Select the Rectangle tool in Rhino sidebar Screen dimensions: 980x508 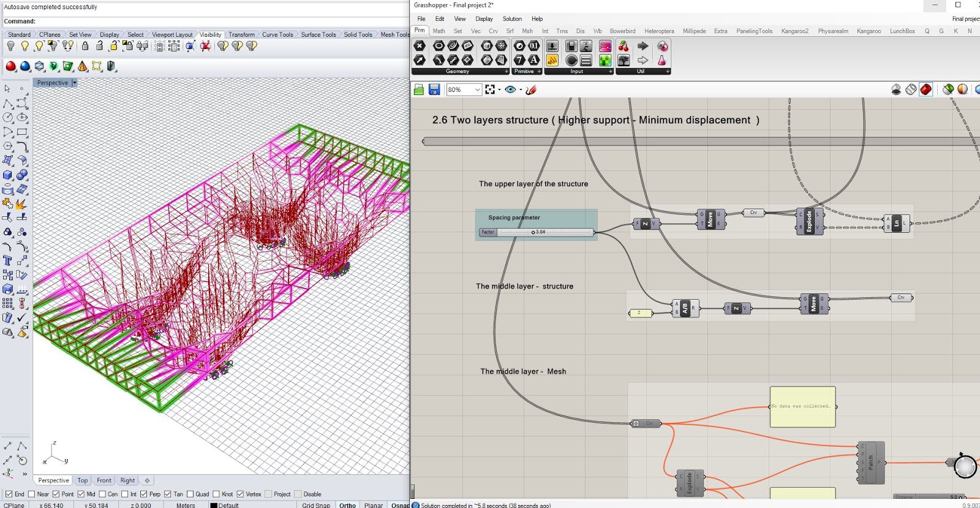click(x=22, y=132)
